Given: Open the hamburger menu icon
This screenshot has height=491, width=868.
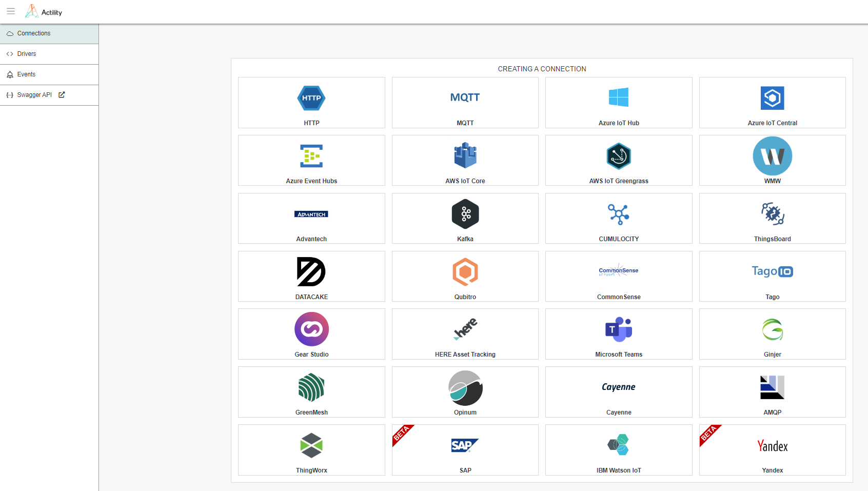Looking at the screenshot, I should click(11, 11).
